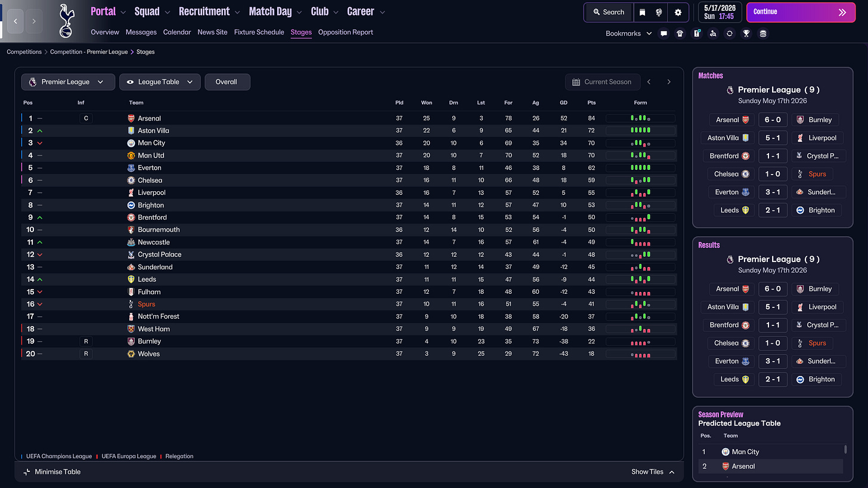The height and width of the screenshot is (488, 868).
Task: Switch to the Fixture Schedule tab
Action: coord(259,32)
